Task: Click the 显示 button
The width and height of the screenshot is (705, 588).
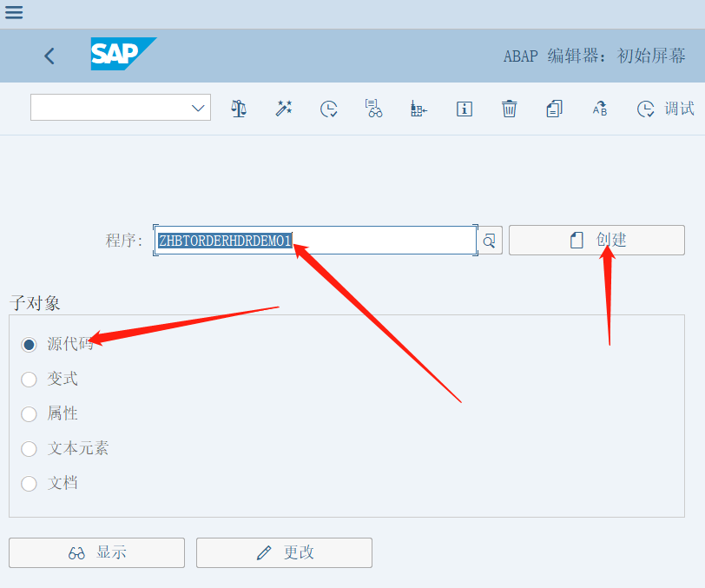Action: click(x=96, y=552)
